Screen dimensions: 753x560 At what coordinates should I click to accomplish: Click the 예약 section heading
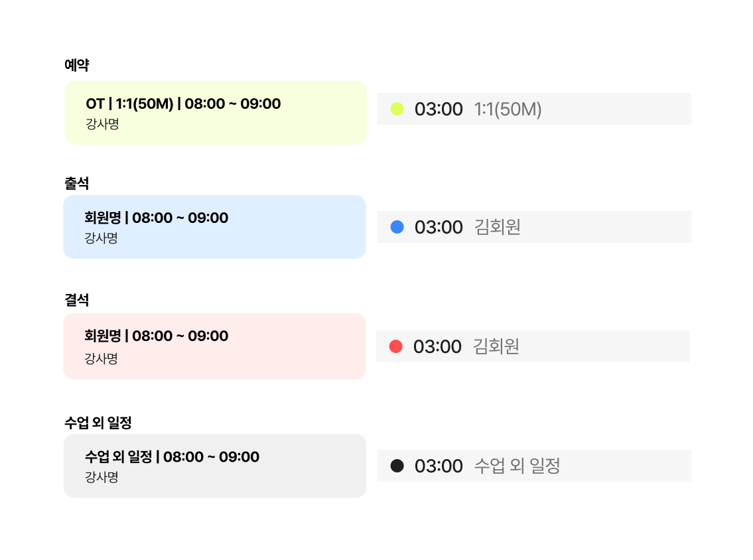click(77, 65)
